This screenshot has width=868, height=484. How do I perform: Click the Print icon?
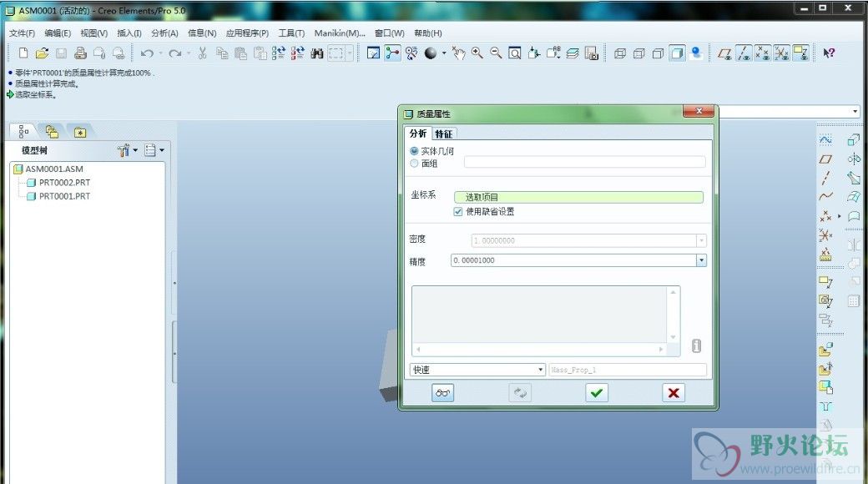[x=80, y=53]
